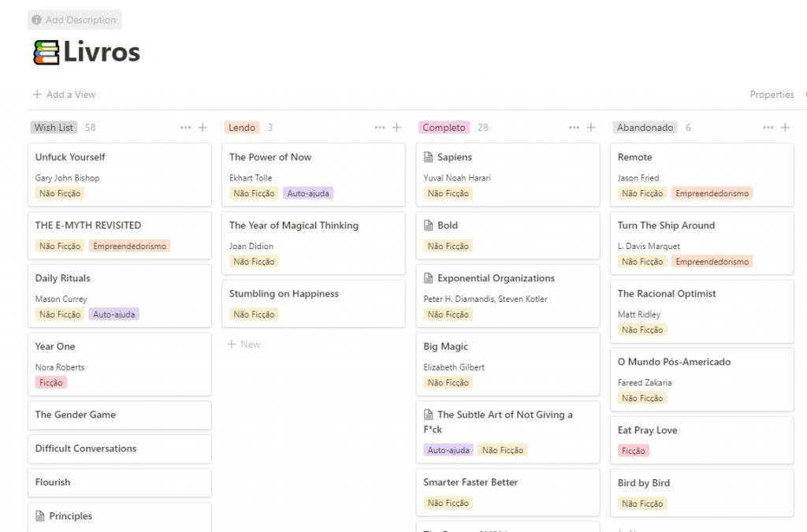Screen dimensions: 807x532
Task: Click Empreendedorismo tag on E-MYTH REVISITED card
Action: coord(129,247)
